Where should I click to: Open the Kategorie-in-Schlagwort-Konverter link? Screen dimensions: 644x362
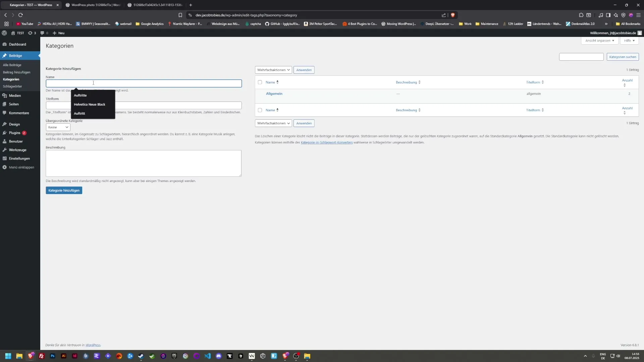coord(326,142)
